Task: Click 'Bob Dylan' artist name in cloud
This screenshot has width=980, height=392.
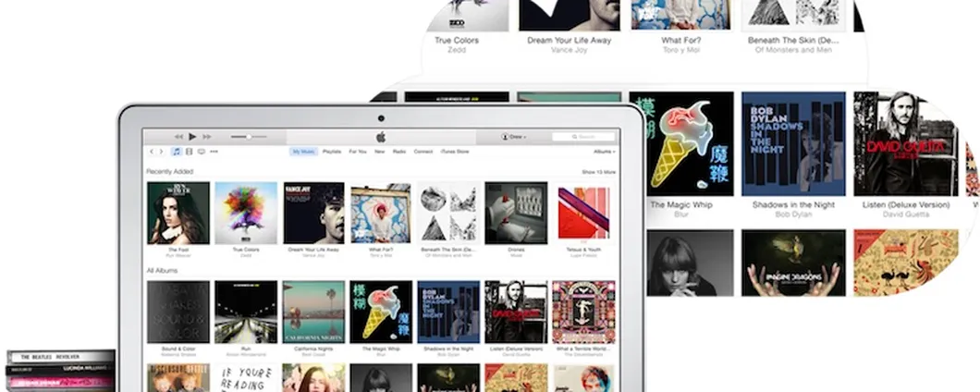Action: click(794, 214)
